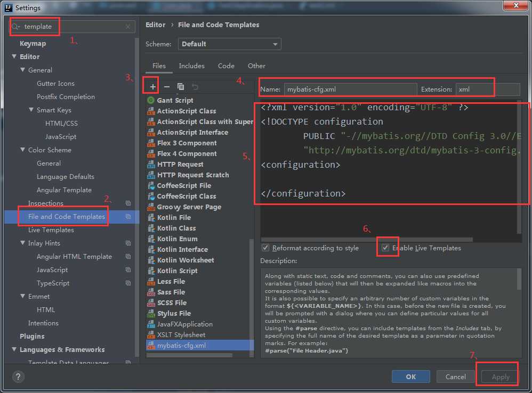The image size is (532, 393).
Task: Click the Cancel button
Action: tap(455, 376)
